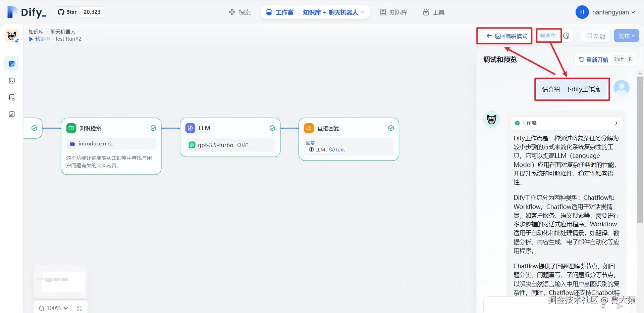This screenshot has width=644, height=313.
Task: Click the app bear icon in sidebar
Action: click(x=12, y=35)
